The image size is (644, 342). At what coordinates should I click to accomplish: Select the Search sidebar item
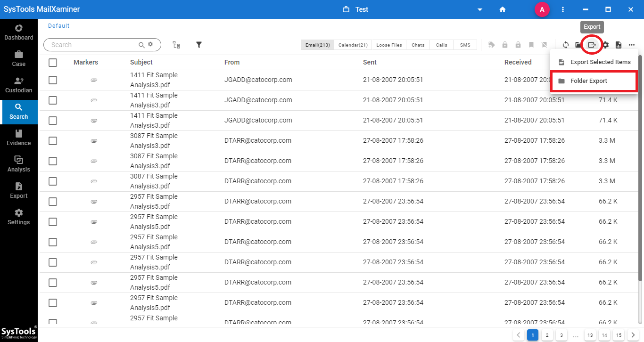pos(19,112)
